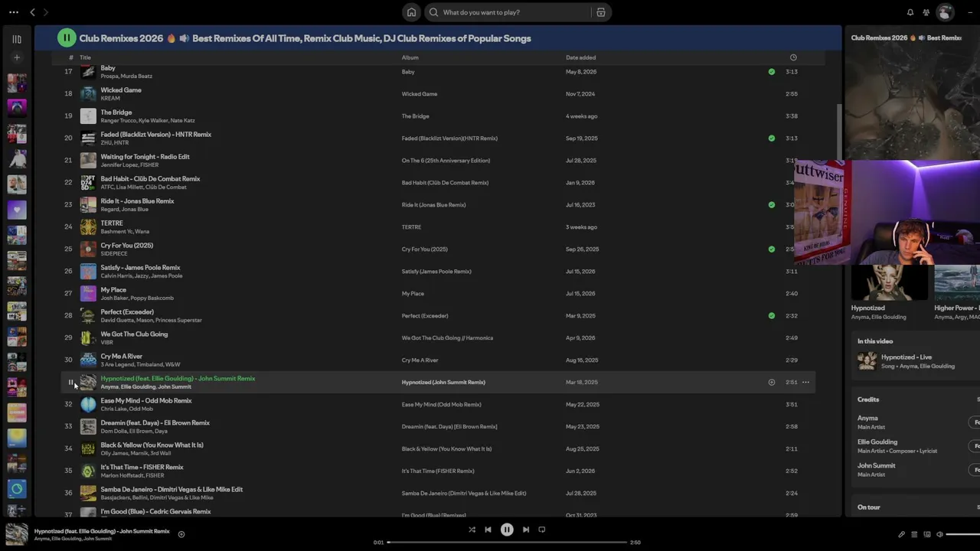Image resolution: width=980 pixels, height=551 pixels.
Task: Mute the volume speaker icon
Action: (939, 534)
